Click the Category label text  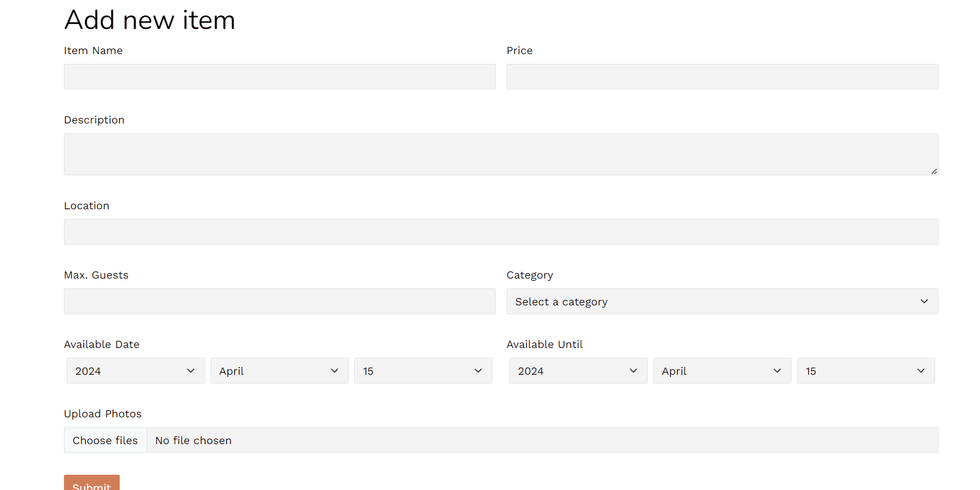530,275
